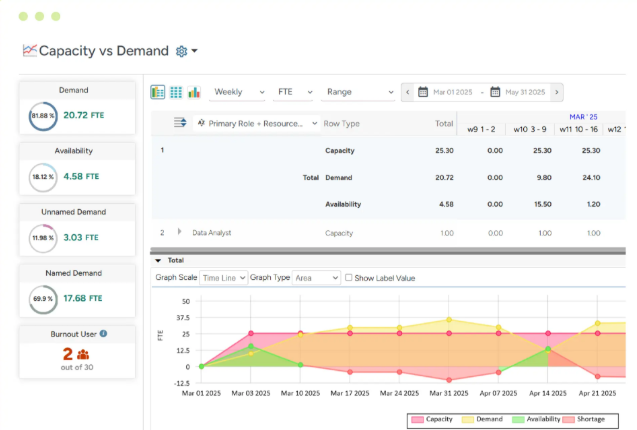Click the Demand legend color swatch
The height and width of the screenshot is (430, 637).
468,421
